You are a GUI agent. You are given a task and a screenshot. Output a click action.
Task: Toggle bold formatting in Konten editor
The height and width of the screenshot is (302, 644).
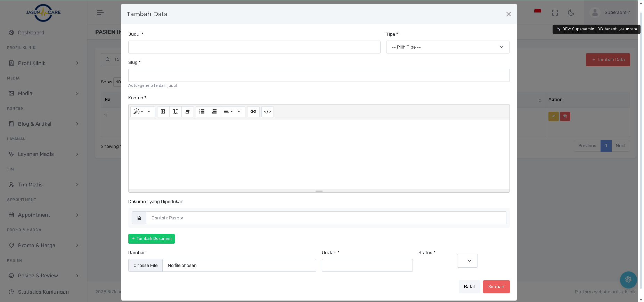(x=163, y=112)
